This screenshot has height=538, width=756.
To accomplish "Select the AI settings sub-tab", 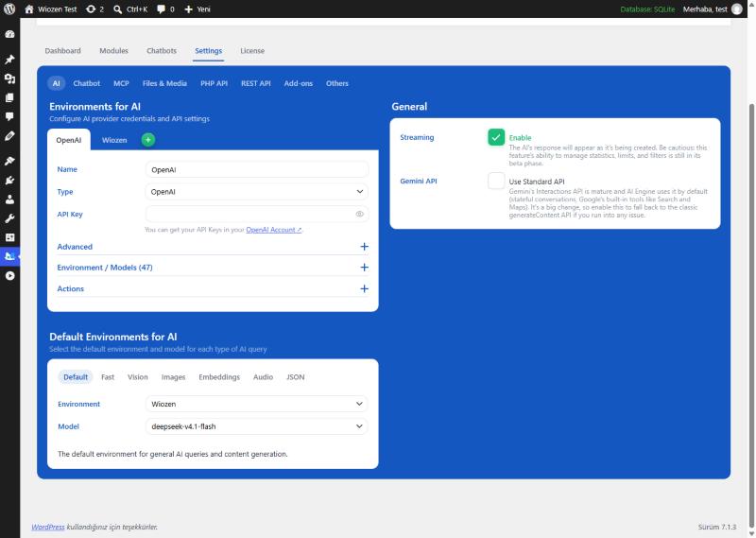I will 57,83.
